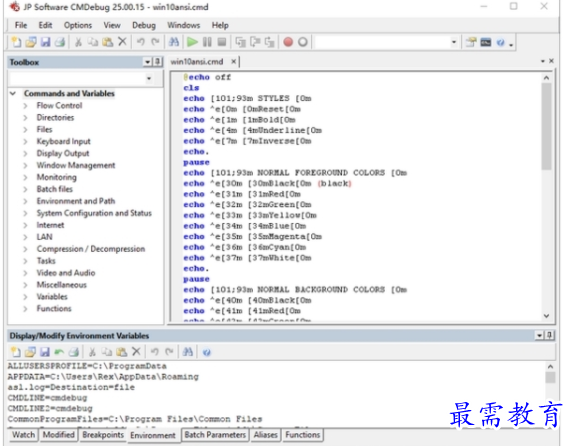
Task: Redo edit in main toolbar
Action: (x=155, y=42)
